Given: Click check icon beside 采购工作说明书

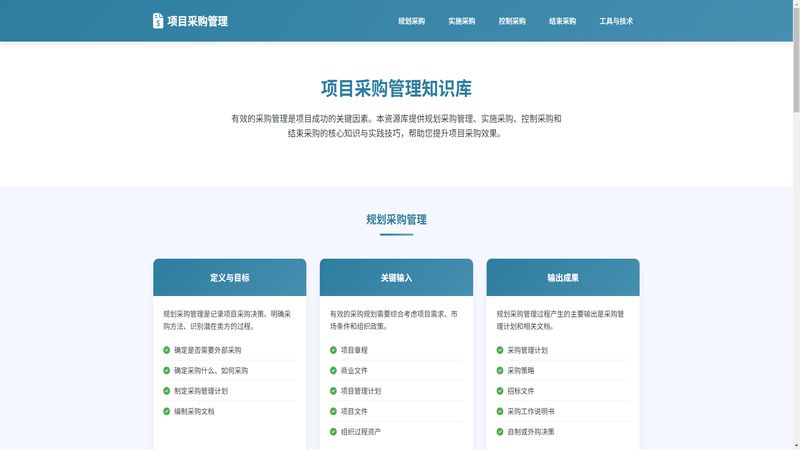Looking at the screenshot, I should (x=500, y=411).
